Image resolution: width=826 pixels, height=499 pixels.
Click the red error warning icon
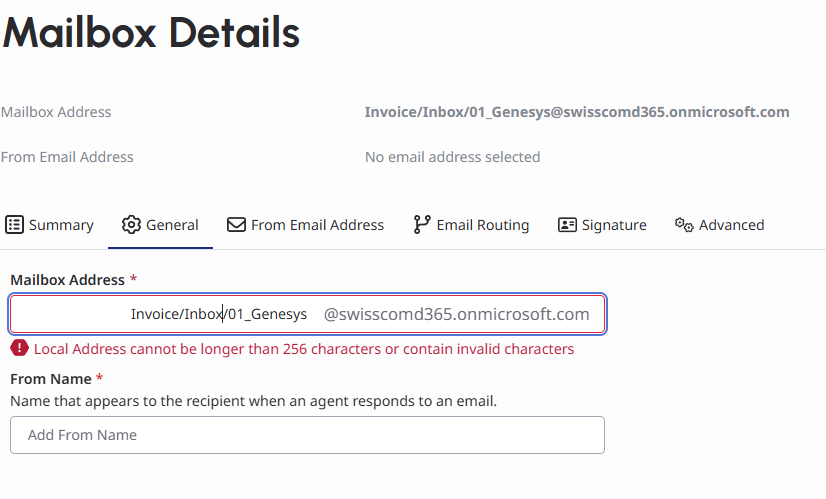pyautogui.click(x=19, y=348)
